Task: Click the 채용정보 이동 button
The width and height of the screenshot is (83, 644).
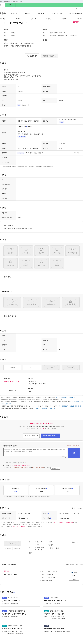Action: coord(74,542)
